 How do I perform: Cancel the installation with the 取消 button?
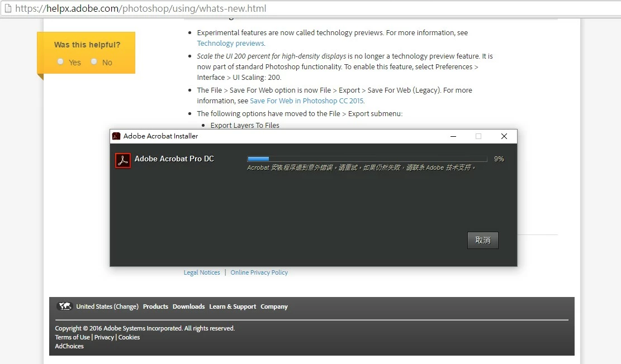[x=483, y=240]
